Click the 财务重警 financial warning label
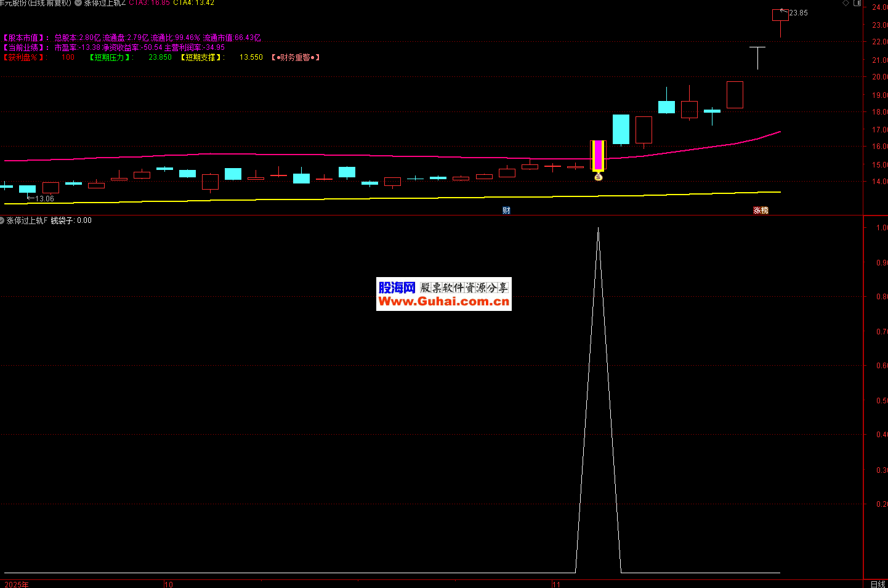Viewport: 888px width, 588px height. [296, 57]
